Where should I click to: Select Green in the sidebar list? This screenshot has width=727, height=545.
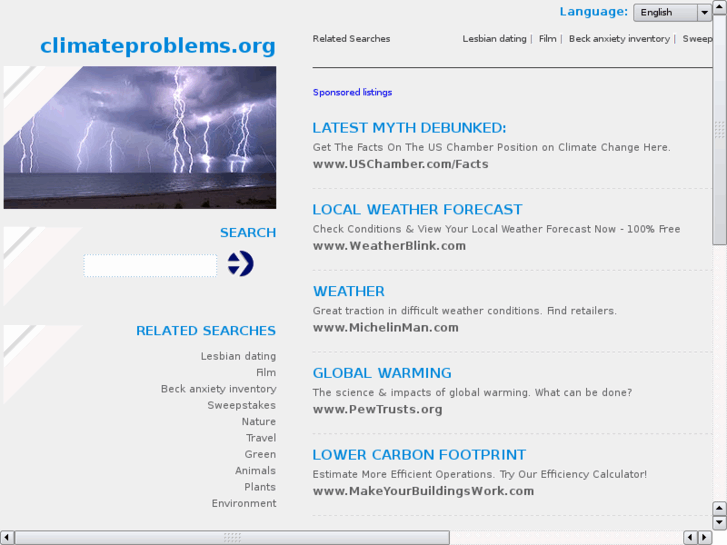pyautogui.click(x=260, y=454)
